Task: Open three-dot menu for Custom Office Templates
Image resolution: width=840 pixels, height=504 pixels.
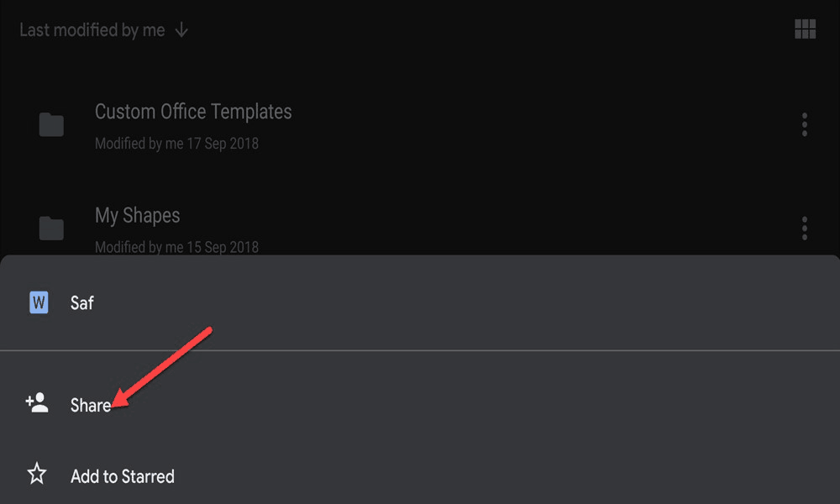Action: [804, 125]
